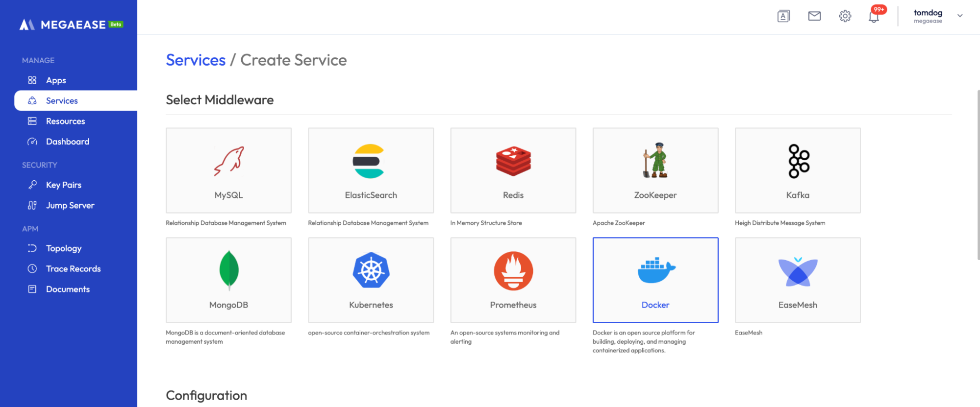Click 'In Memory Structure Store' description
Image resolution: width=980 pixels, height=407 pixels.
point(486,223)
